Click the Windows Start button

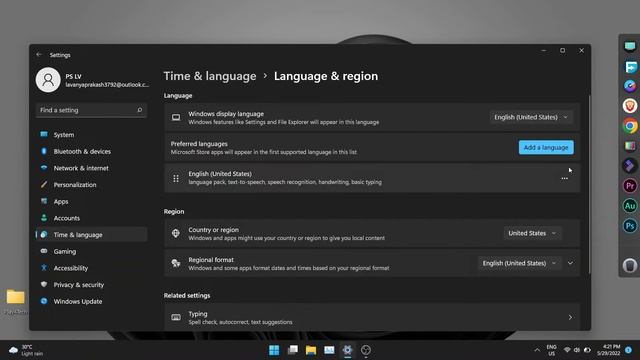(x=274, y=350)
